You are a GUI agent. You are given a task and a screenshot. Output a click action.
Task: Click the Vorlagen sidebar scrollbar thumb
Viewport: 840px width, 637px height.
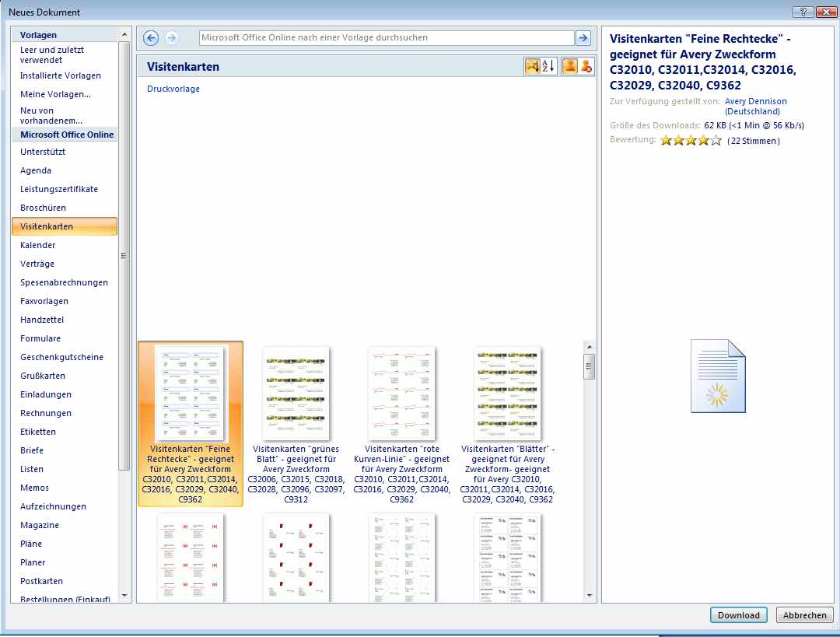(x=124, y=256)
